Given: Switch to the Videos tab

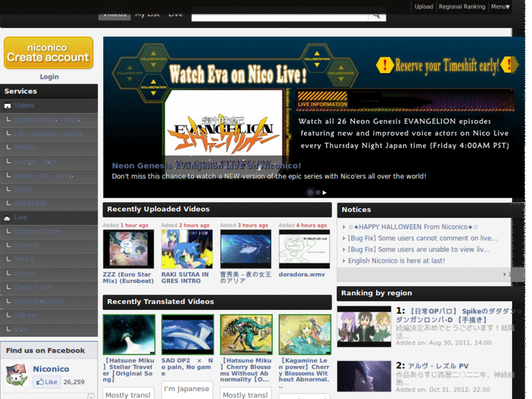Looking at the screenshot, I should (x=114, y=15).
